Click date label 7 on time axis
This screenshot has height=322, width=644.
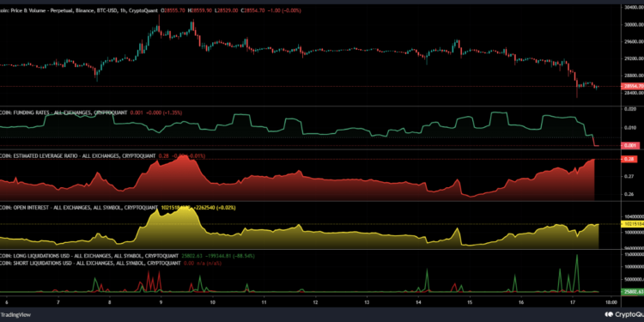[58, 302]
